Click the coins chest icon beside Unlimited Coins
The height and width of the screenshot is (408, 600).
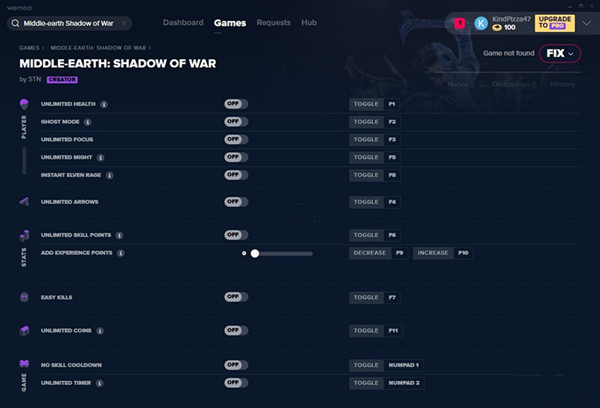[x=24, y=331]
